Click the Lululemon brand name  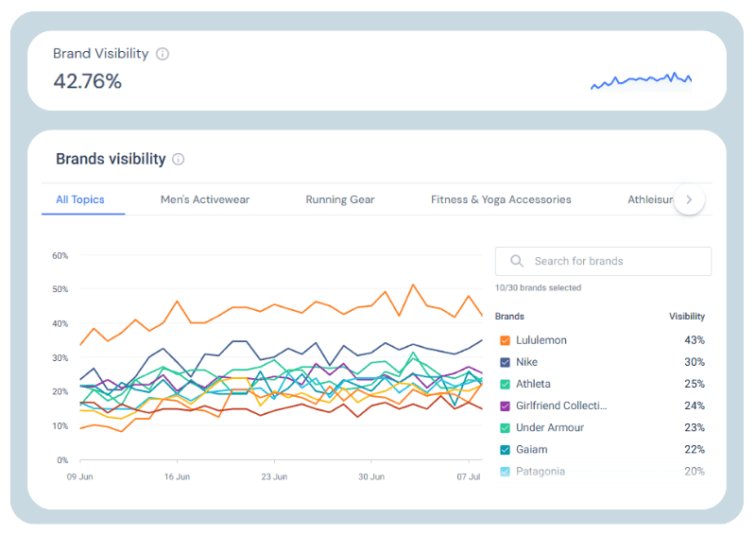coord(541,340)
